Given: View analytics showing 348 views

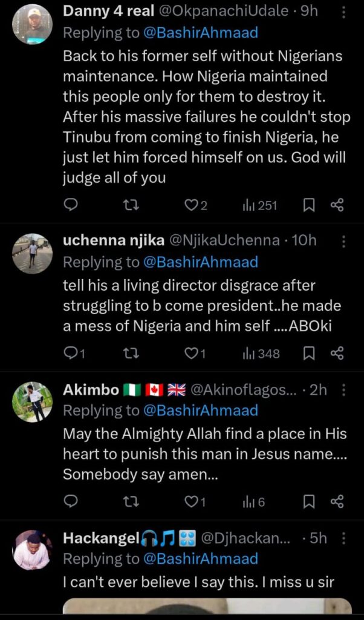Looking at the screenshot, I should coord(261,353).
